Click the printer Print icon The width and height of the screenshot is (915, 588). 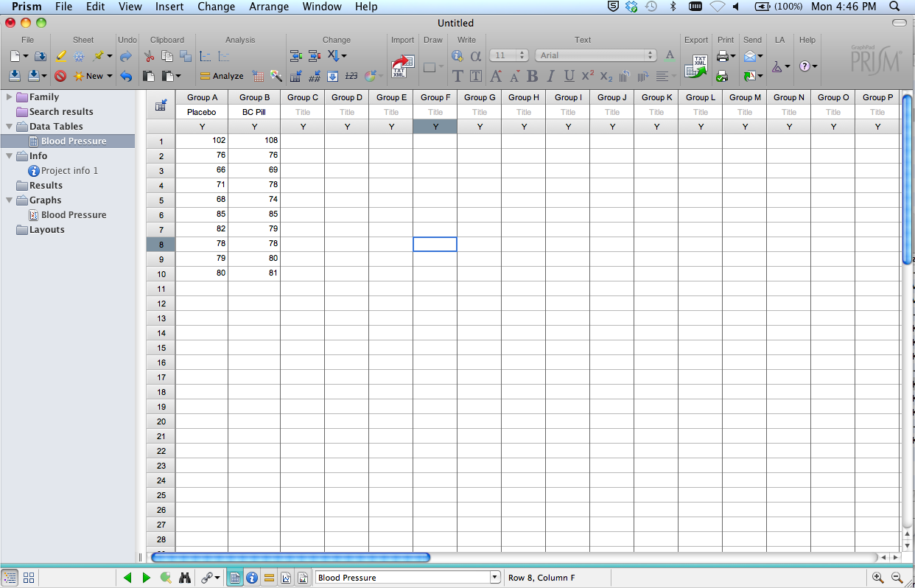[722, 56]
